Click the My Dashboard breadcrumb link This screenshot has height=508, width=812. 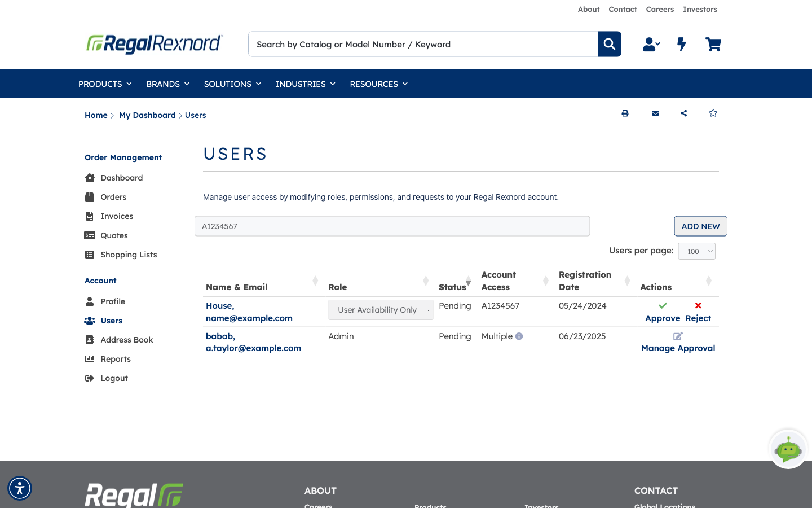click(x=147, y=115)
